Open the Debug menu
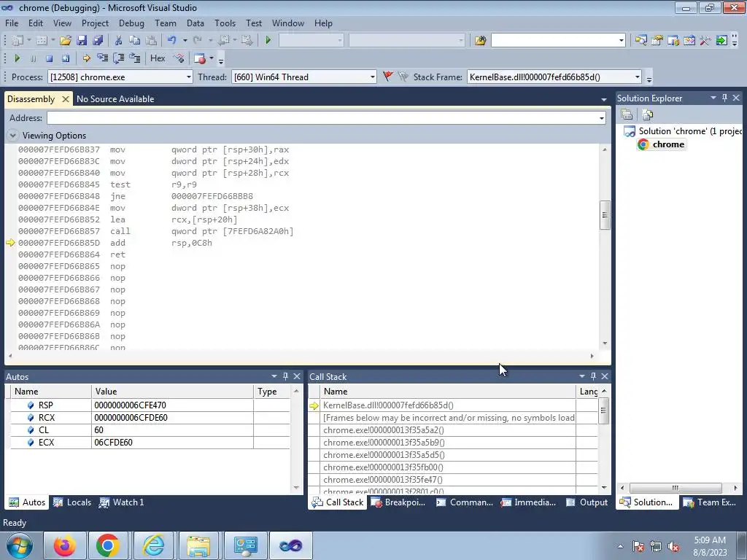 click(x=131, y=23)
